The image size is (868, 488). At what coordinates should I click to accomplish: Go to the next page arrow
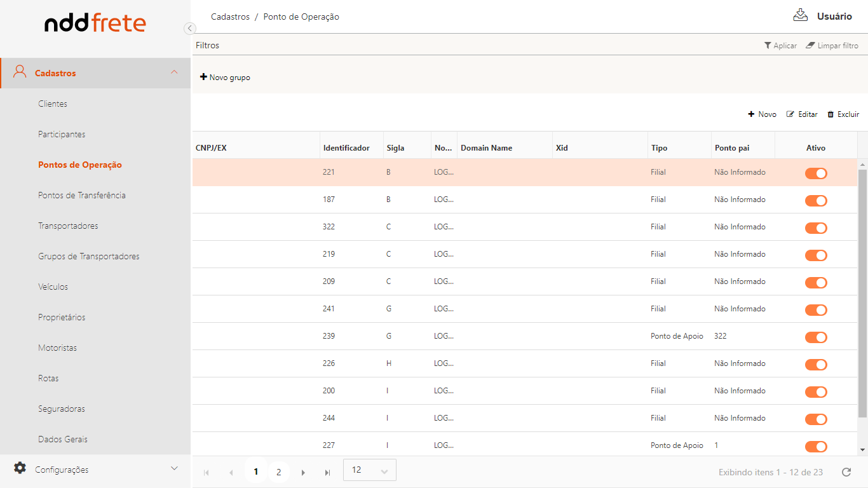coord(303,472)
